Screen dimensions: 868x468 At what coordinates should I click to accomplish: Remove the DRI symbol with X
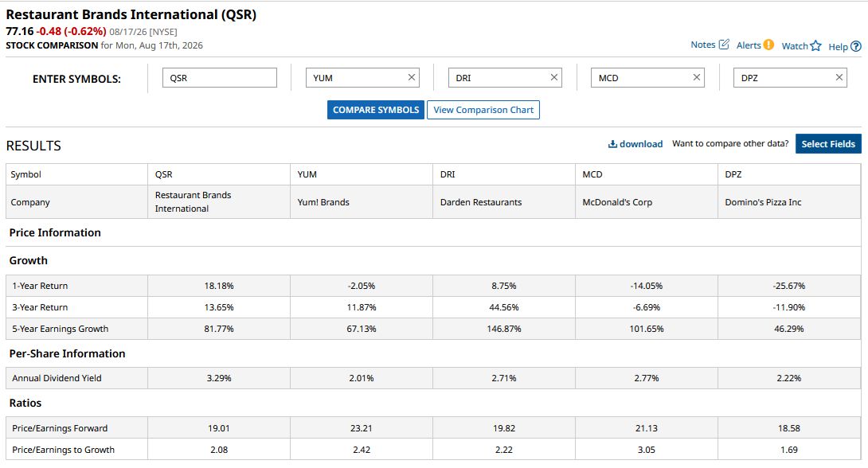click(x=554, y=77)
